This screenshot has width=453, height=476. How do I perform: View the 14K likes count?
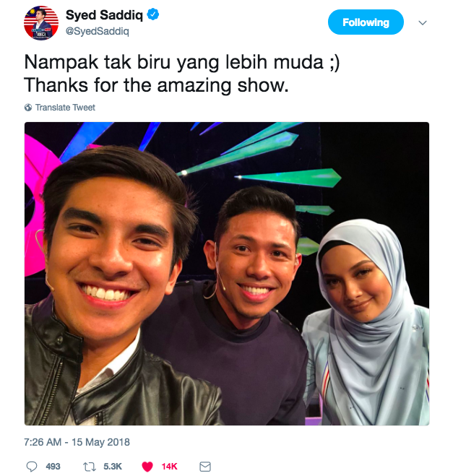tap(169, 467)
